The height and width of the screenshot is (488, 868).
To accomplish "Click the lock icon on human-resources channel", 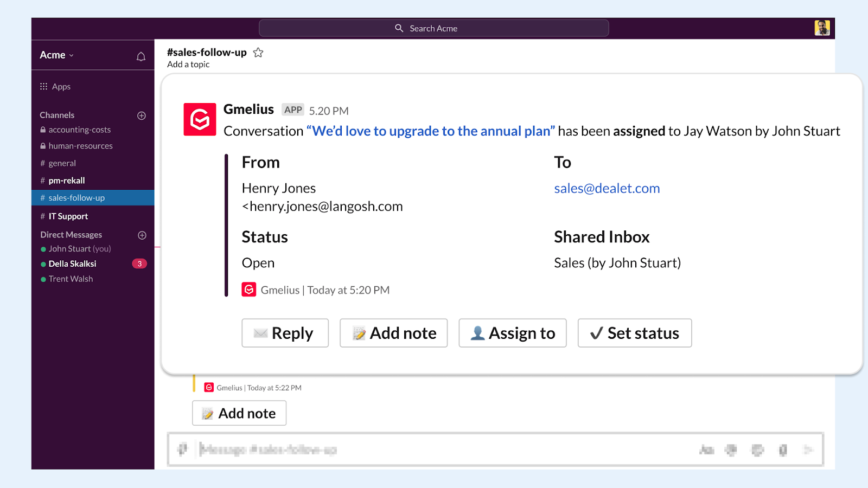I will 43,146.
